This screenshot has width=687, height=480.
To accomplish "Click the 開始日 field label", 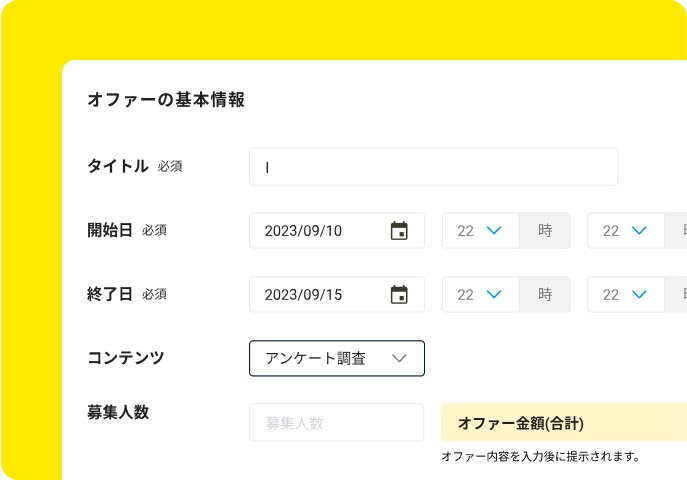I will pos(110,230).
